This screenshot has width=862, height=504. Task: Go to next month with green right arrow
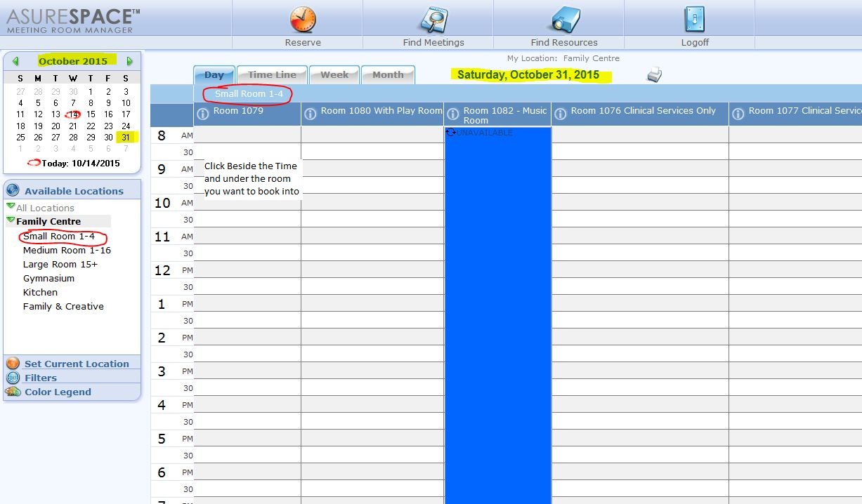[x=129, y=61]
